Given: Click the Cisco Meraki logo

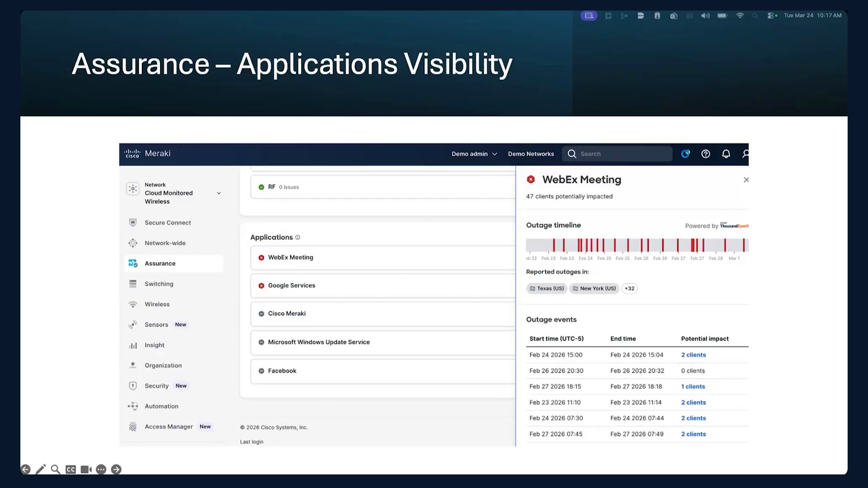Looking at the screenshot, I should coord(147,154).
